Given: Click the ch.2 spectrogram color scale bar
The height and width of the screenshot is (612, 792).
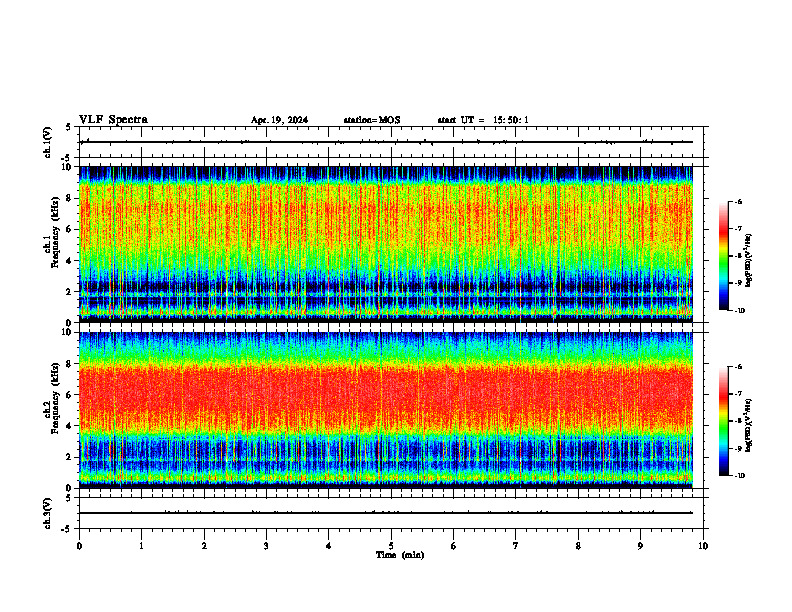Looking at the screenshot, I should [724, 421].
